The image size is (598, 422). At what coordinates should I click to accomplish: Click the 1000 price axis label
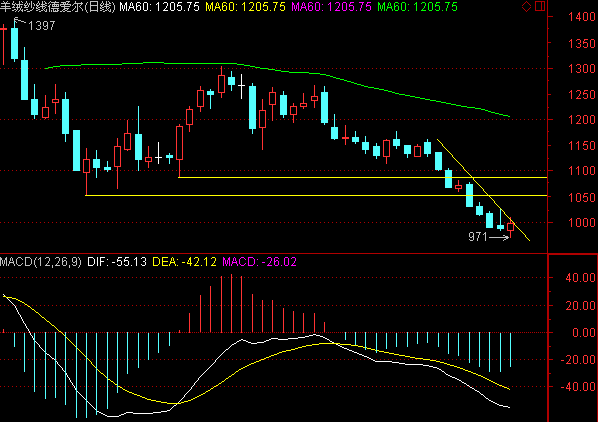[x=582, y=223]
